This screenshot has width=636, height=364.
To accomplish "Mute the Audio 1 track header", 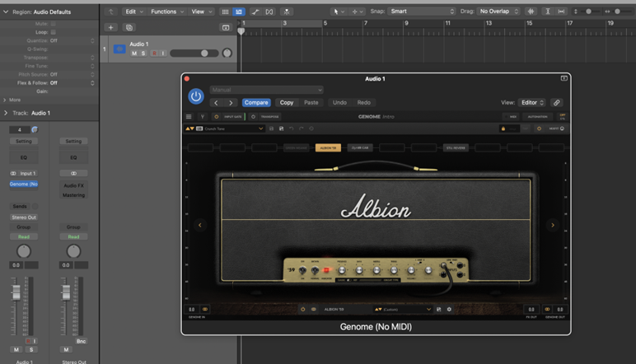I will click(x=134, y=53).
